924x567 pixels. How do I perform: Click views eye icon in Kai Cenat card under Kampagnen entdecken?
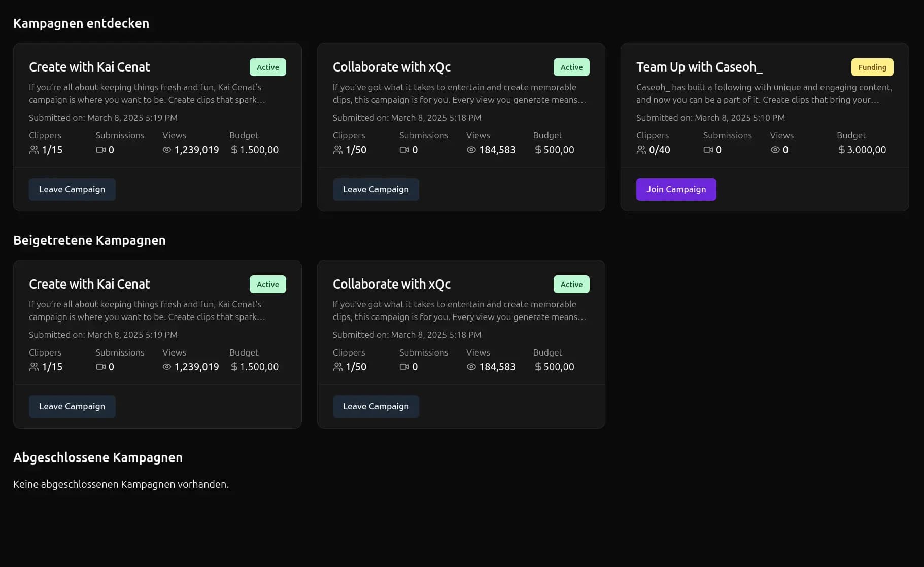[167, 150]
